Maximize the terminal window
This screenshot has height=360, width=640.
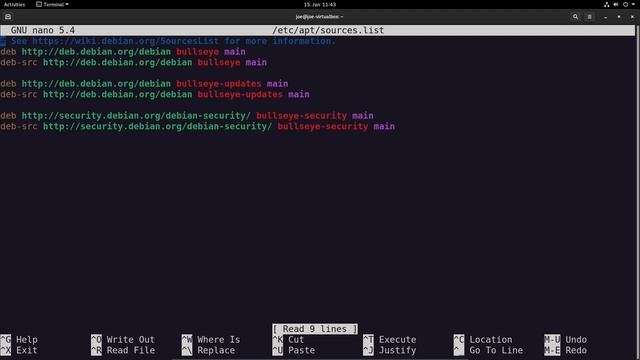(x=619, y=17)
